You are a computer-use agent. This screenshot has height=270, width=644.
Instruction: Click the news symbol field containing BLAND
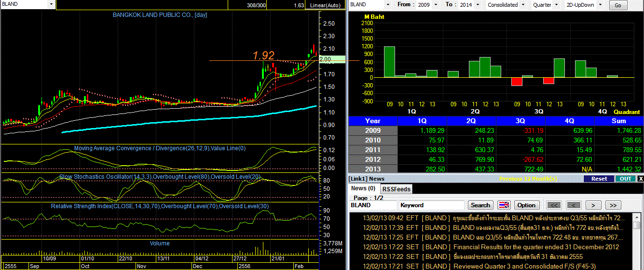pos(373,205)
